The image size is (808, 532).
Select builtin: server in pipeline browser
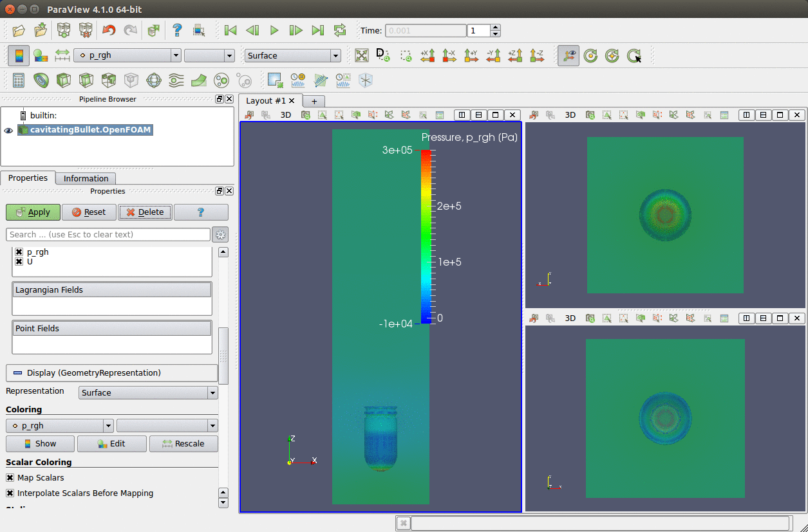point(44,115)
